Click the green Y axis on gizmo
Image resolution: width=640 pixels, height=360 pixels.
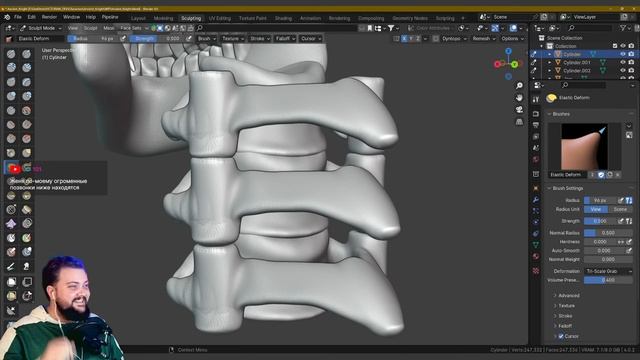(x=515, y=64)
